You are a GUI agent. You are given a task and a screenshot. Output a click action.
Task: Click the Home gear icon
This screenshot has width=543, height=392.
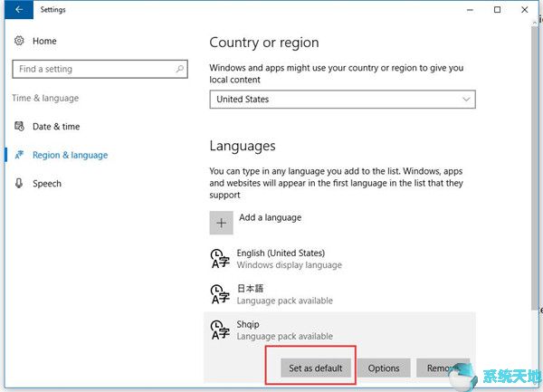[x=19, y=41]
